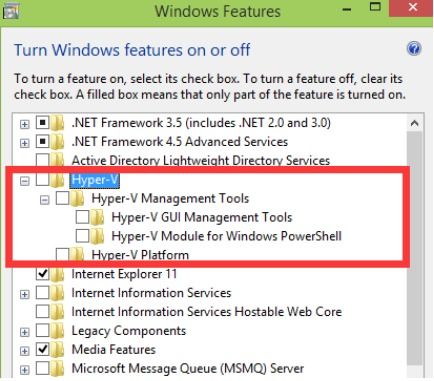
Task: Uncheck the Internet Explorer 11 checkbox
Action: [42, 274]
